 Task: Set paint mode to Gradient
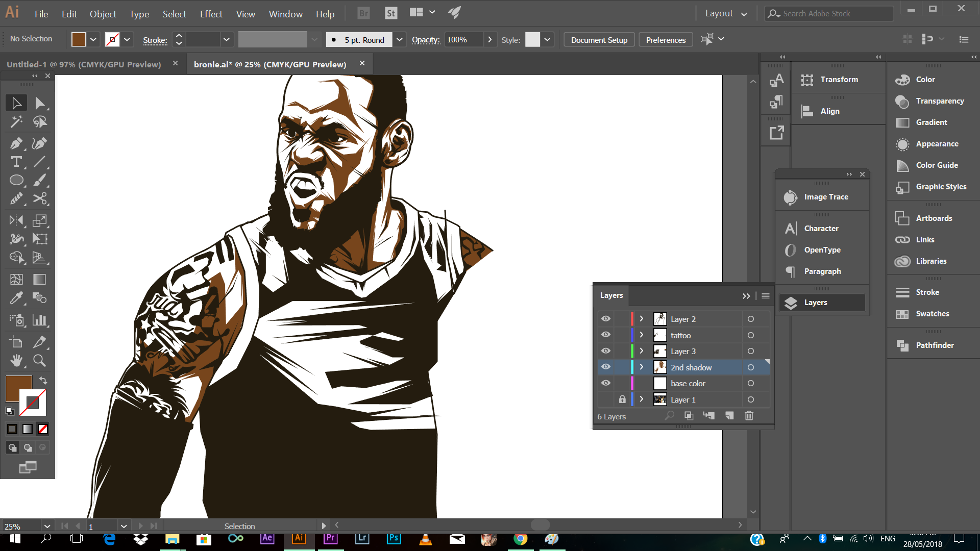click(28, 430)
